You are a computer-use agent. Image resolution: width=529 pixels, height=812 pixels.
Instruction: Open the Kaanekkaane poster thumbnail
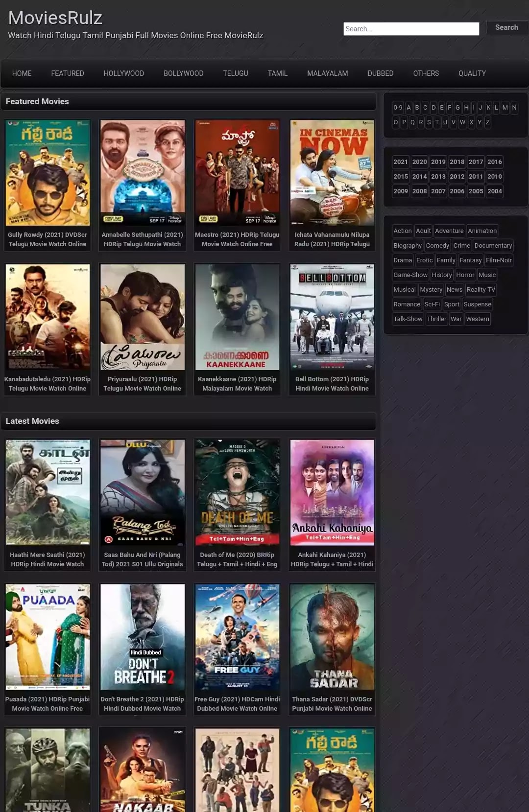(237, 317)
